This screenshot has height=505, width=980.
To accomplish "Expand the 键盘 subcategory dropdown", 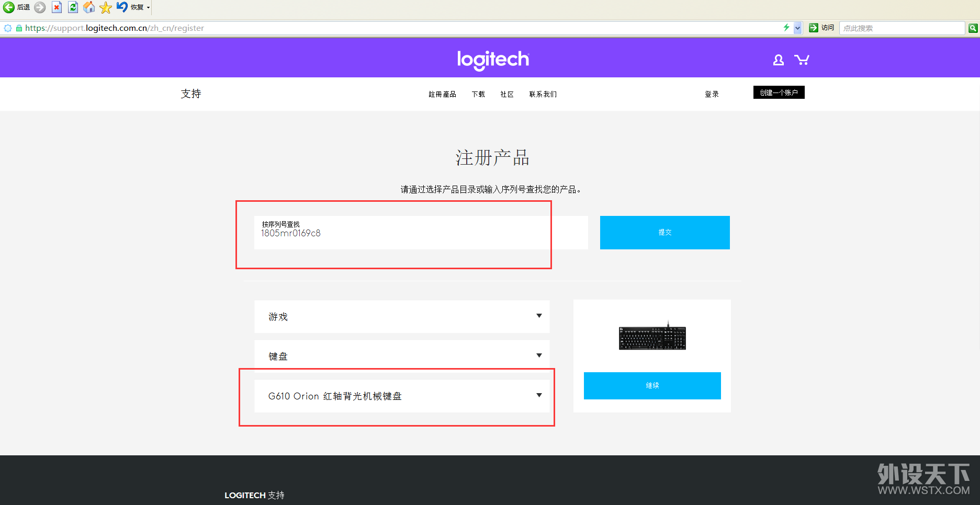I will [x=402, y=356].
